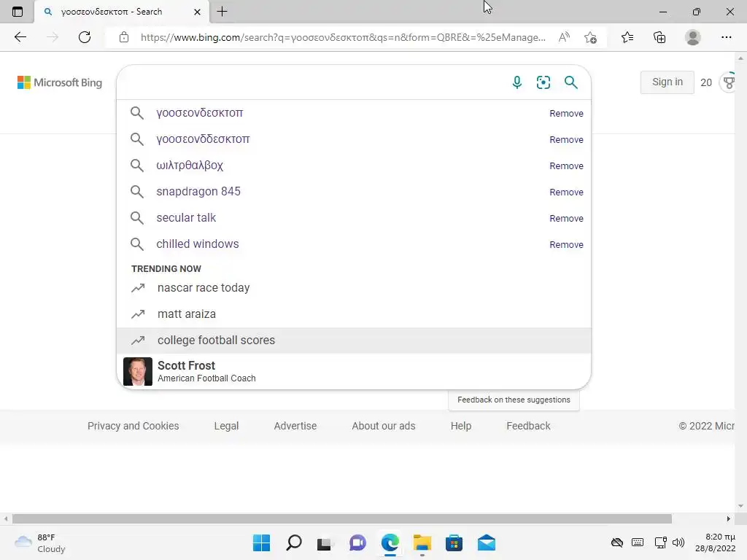Screen dimensions: 747x560
Task: Open Teams Chat taskbar icon
Action: pos(357,542)
